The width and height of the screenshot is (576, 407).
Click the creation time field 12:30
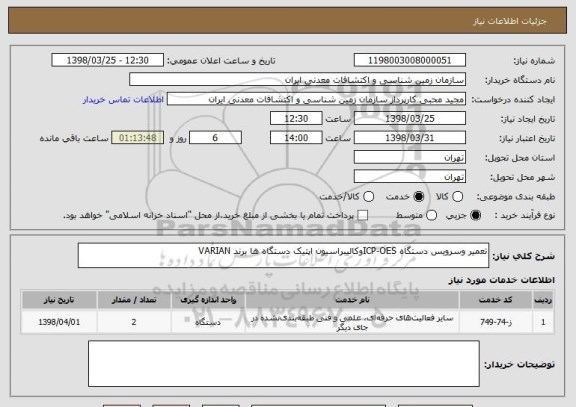pos(296,118)
